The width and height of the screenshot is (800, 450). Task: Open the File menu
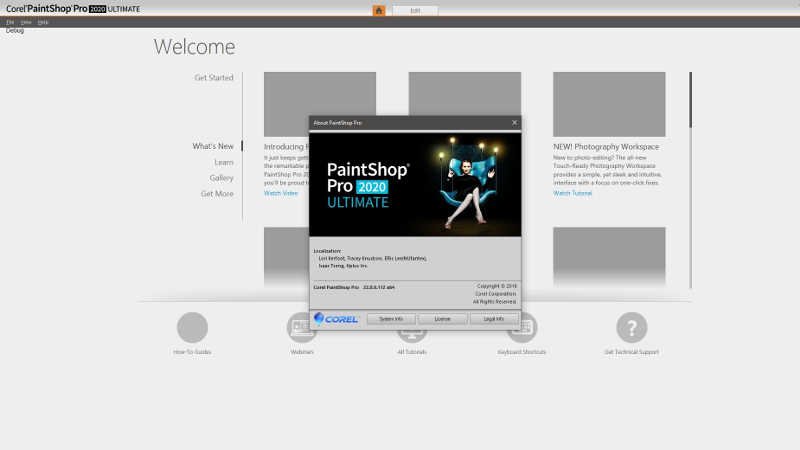(x=10, y=22)
